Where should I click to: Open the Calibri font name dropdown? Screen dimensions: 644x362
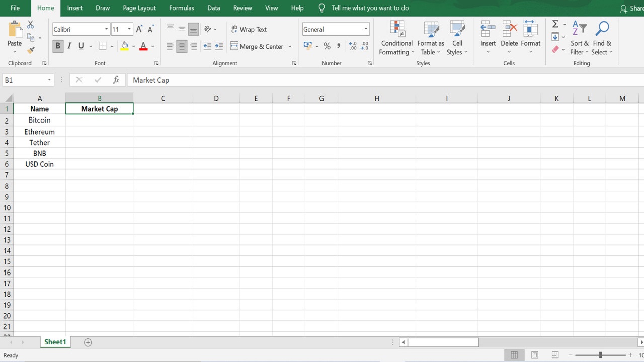click(x=106, y=29)
